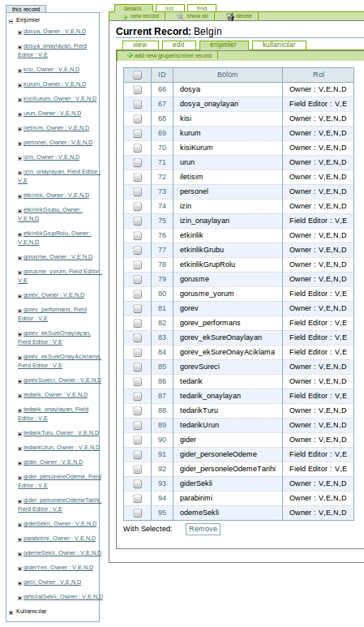Image resolution: width=364 pixels, height=627 pixels.
Task: Sort by the Bölüm column header
Action: tap(228, 75)
